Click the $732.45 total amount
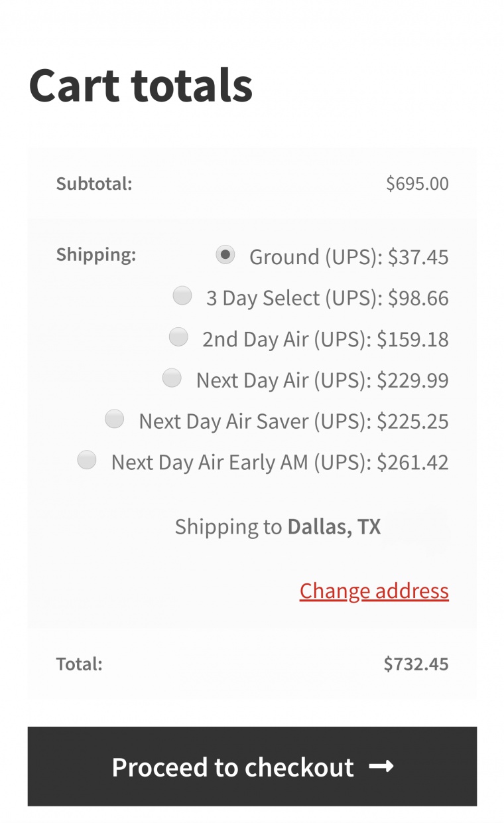This screenshot has width=504, height=823. tap(416, 664)
